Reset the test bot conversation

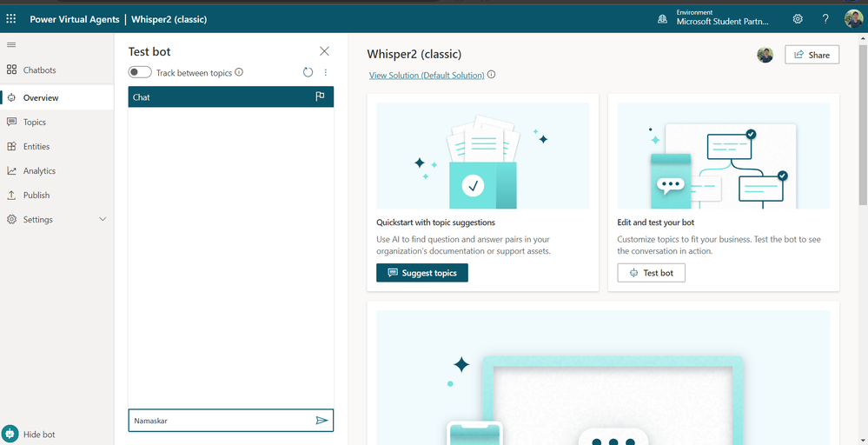click(308, 72)
